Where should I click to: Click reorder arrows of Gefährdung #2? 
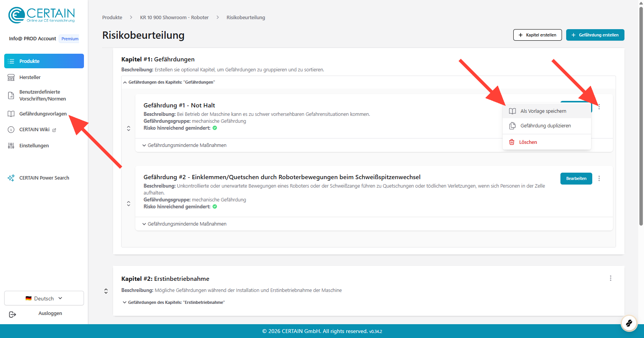click(x=128, y=203)
